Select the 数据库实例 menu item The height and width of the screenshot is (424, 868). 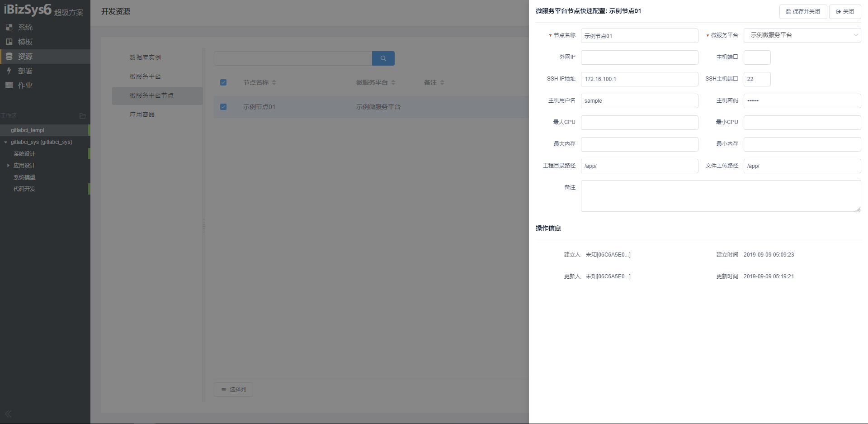[145, 57]
